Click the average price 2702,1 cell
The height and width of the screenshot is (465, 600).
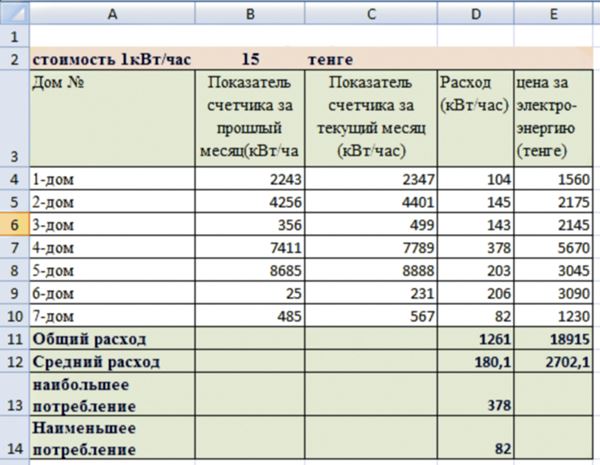click(553, 361)
